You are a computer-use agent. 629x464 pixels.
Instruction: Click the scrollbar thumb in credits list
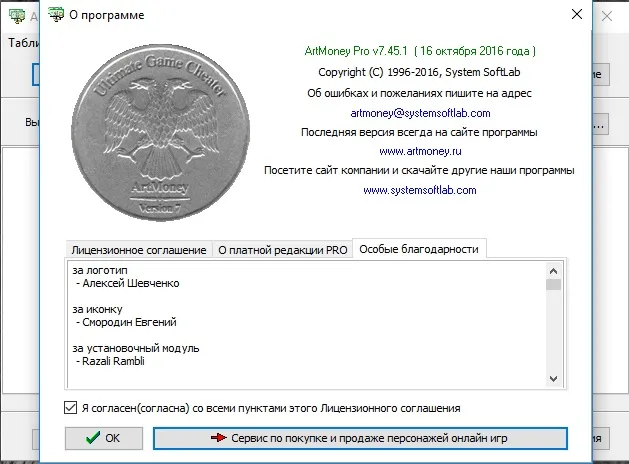click(554, 284)
